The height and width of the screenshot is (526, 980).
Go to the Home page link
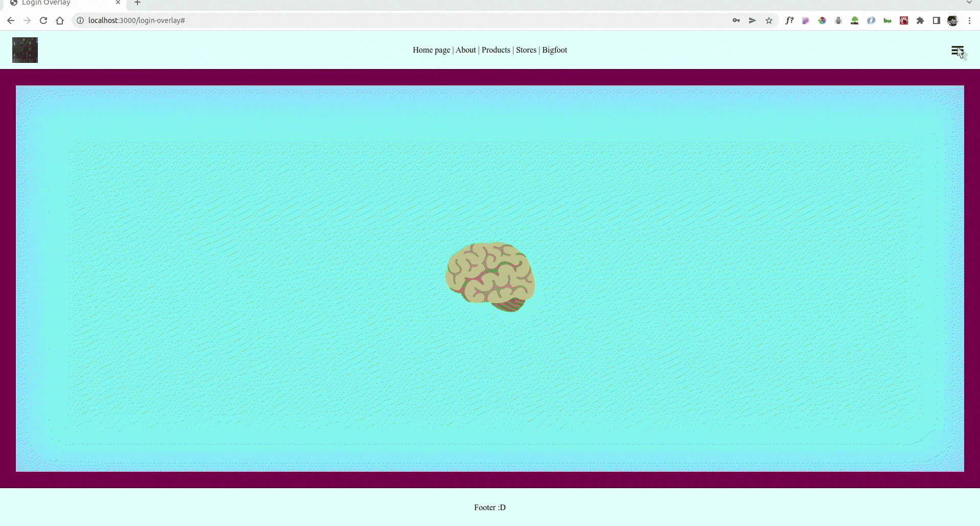click(431, 50)
